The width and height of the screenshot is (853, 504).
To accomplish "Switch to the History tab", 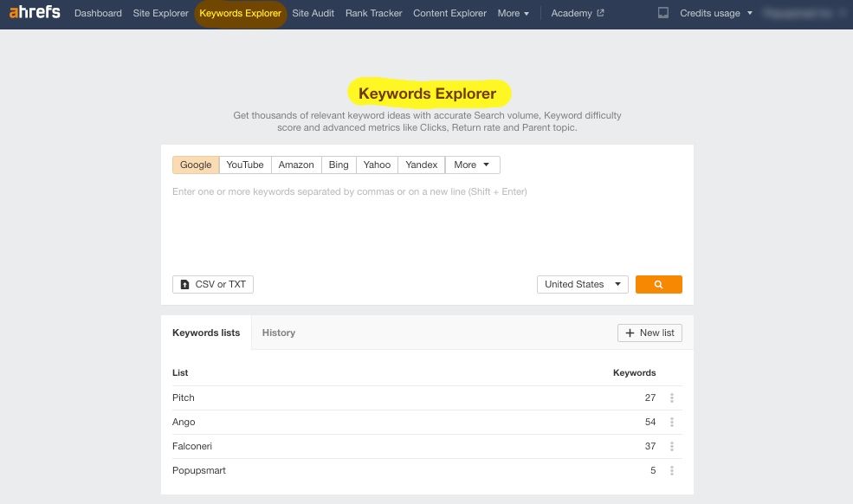I will [279, 333].
